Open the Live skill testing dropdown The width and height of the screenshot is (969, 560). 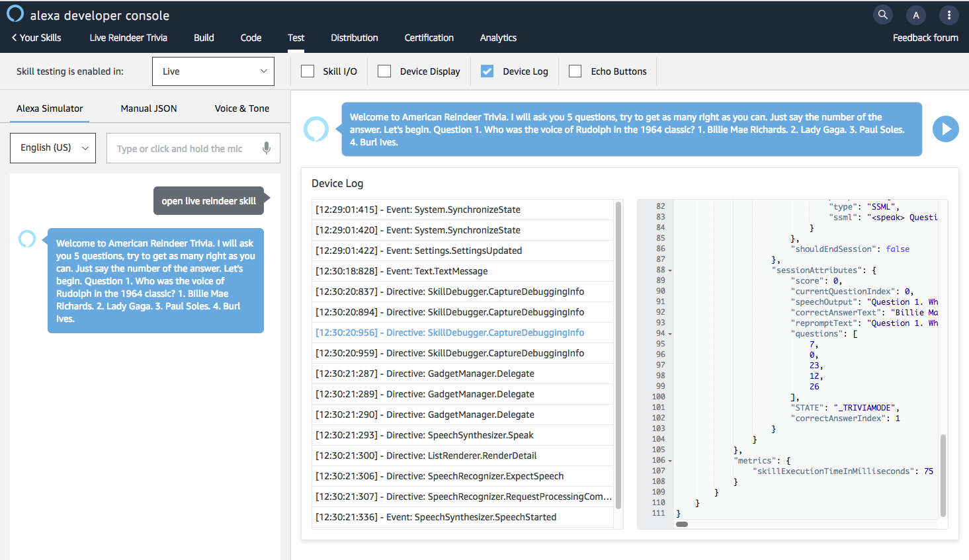213,71
